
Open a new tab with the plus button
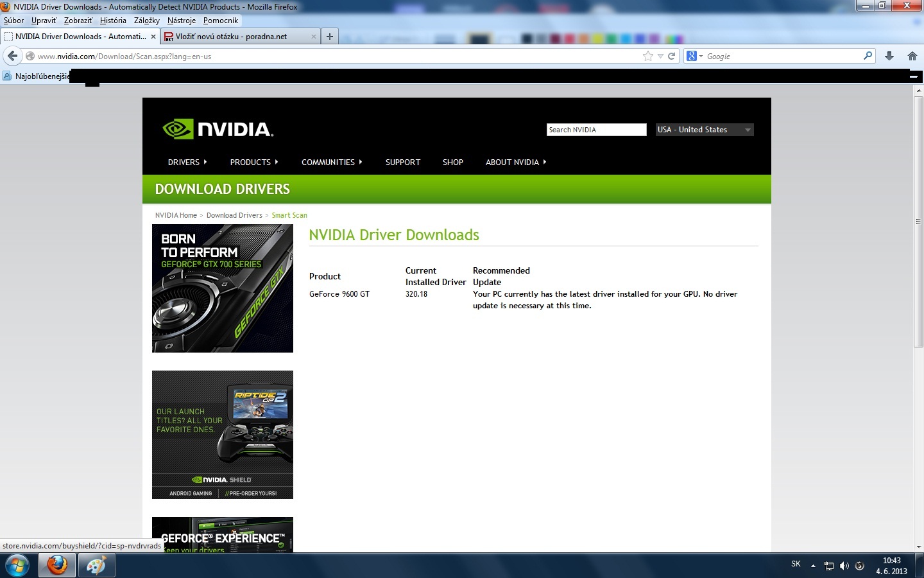coord(329,37)
